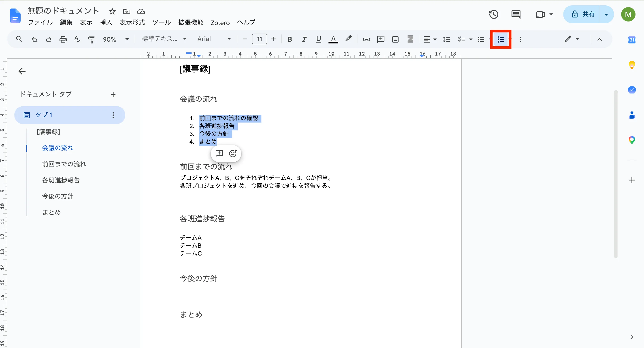Open the 表示 menu
Viewport: 644px width, 348px height.
coord(86,22)
